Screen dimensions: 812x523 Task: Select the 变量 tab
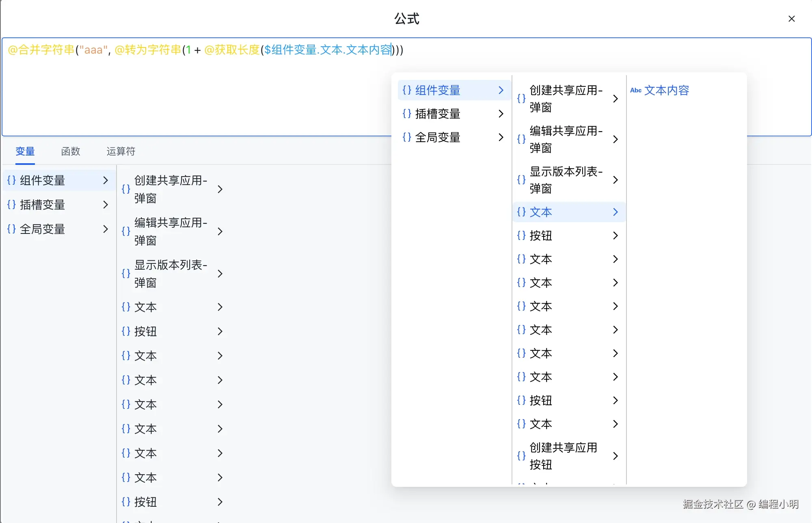point(25,151)
